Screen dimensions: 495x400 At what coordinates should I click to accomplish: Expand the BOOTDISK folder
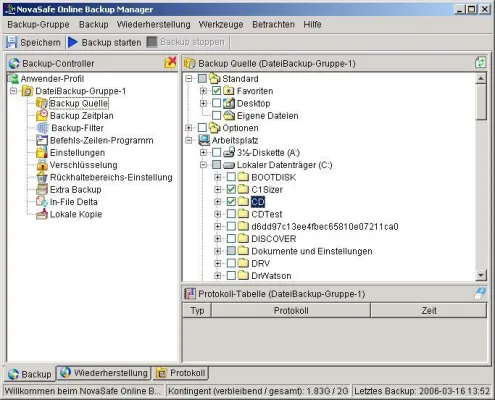[x=218, y=177]
